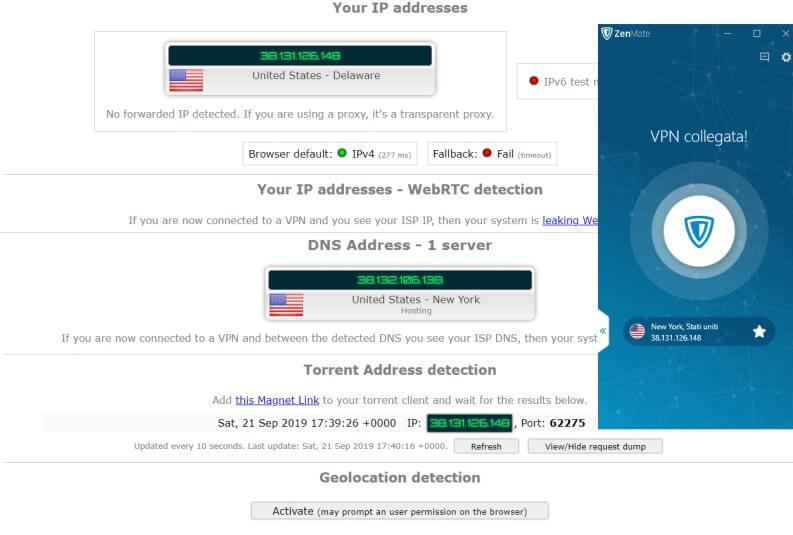Click View/Hide request dump button
This screenshot has height=535, width=793.
(x=595, y=447)
